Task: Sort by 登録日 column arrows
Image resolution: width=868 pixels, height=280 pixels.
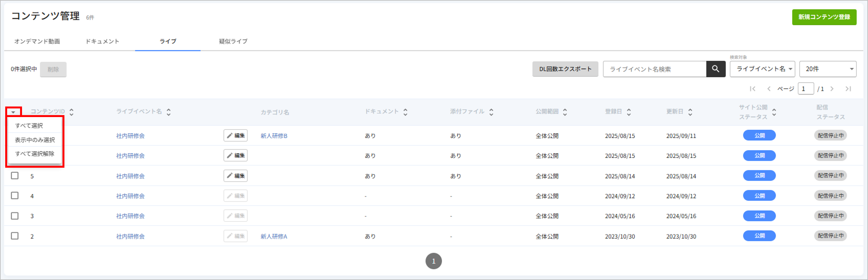Action: point(629,112)
